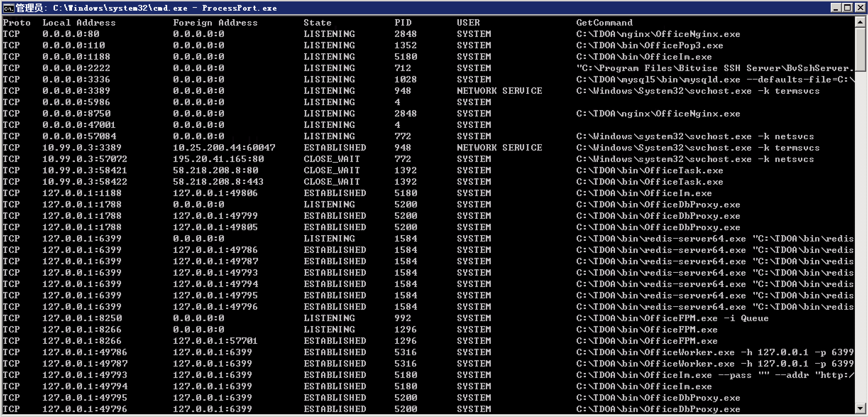The image size is (868, 417).
Task: Click the OfficeFPM.exe -i Queue command
Action: point(672,318)
